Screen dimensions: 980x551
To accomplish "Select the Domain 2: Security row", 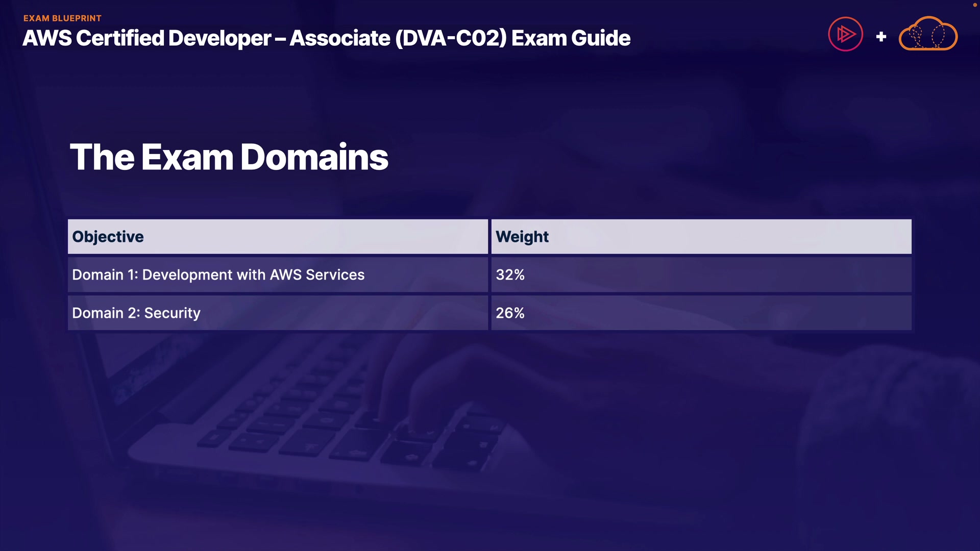I will tap(136, 313).
